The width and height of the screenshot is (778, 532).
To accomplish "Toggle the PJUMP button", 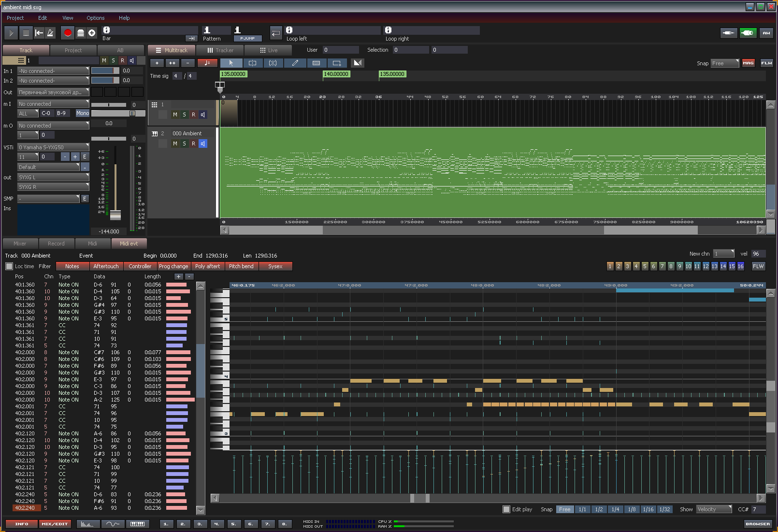I will click(x=247, y=38).
